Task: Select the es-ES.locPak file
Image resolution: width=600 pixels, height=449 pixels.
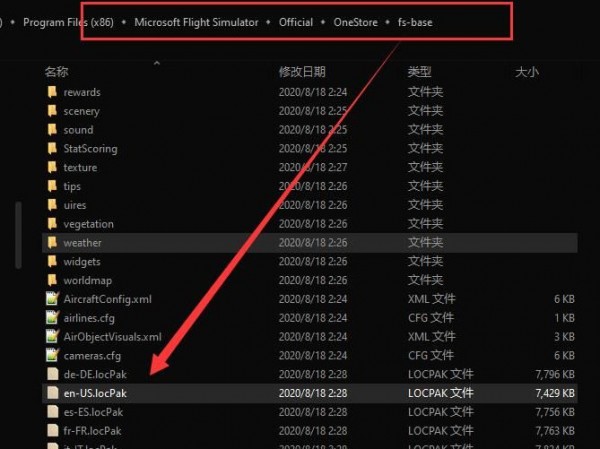Action: tap(93, 412)
